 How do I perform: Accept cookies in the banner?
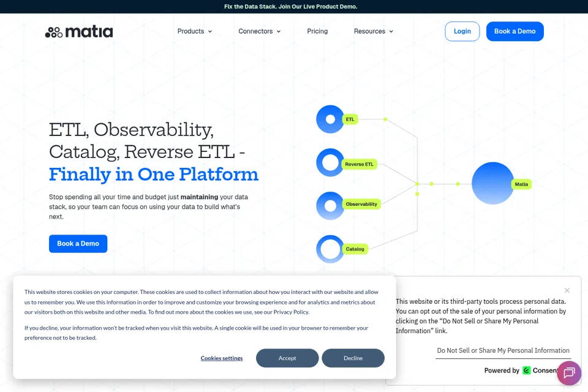coord(287,358)
